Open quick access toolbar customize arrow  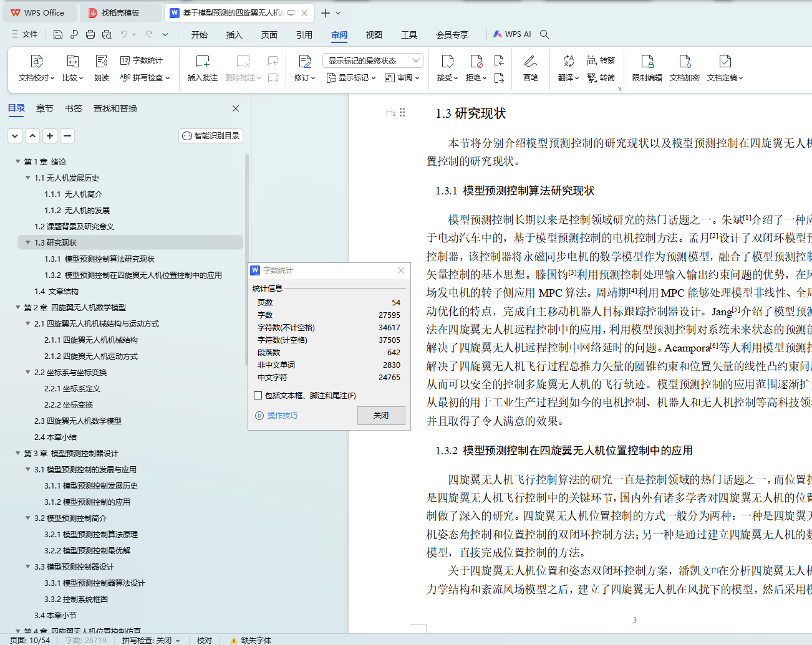[165, 34]
